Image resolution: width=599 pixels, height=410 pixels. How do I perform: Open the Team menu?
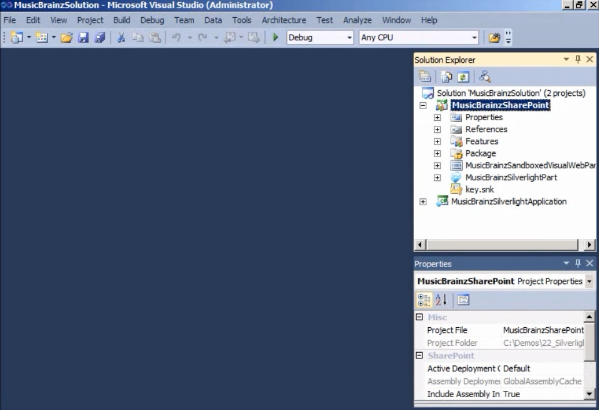coord(184,20)
